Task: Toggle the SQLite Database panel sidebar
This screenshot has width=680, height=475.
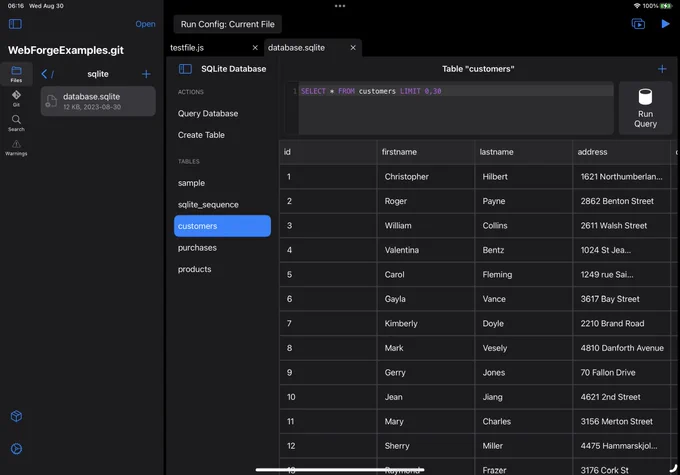Action: click(185, 69)
